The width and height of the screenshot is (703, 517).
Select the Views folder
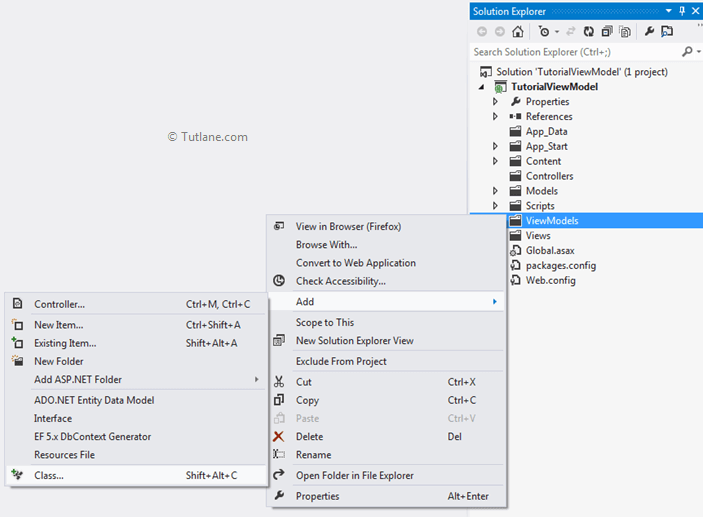[x=538, y=235]
